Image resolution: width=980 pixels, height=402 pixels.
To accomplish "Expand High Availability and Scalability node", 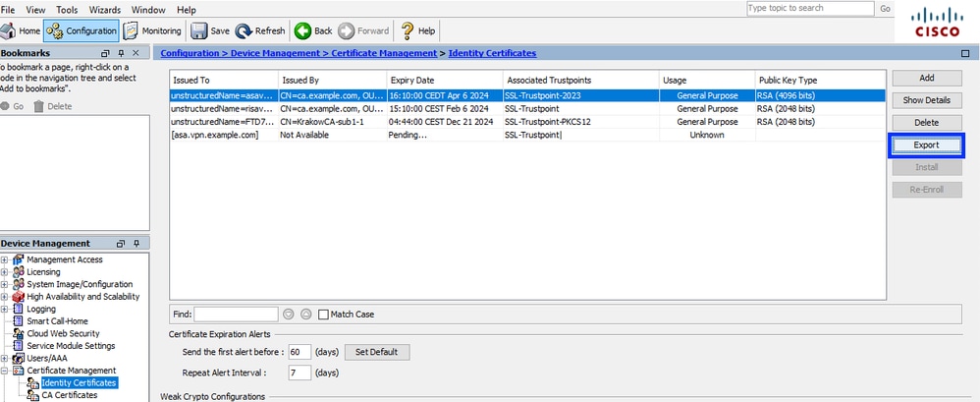I will click(4, 297).
